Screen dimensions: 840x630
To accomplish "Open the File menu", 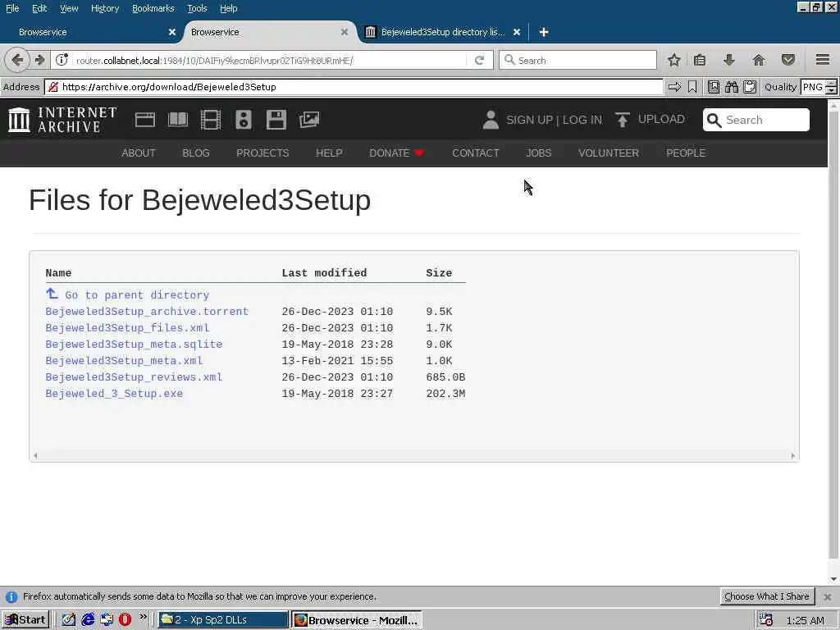I will (12, 8).
